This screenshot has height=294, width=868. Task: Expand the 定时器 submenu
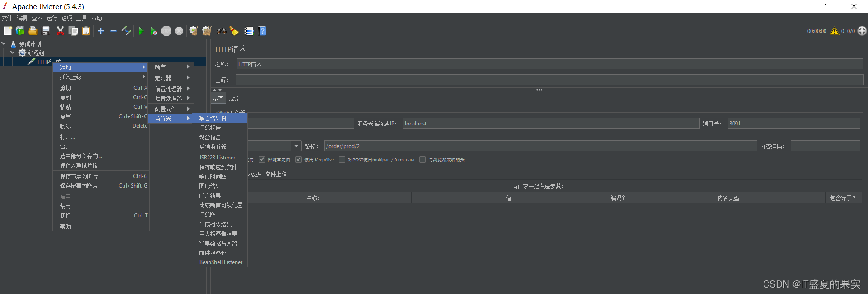point(171,78)
